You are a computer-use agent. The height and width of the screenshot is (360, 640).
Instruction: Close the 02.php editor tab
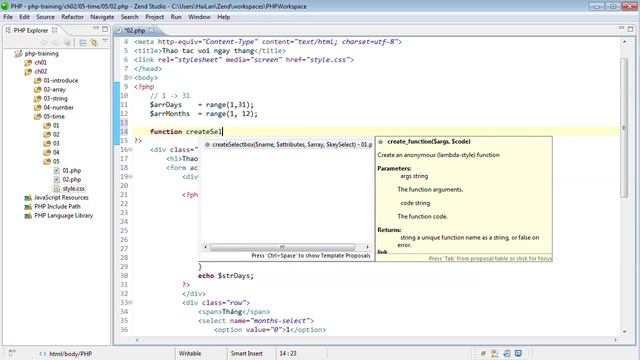point(152,30)
